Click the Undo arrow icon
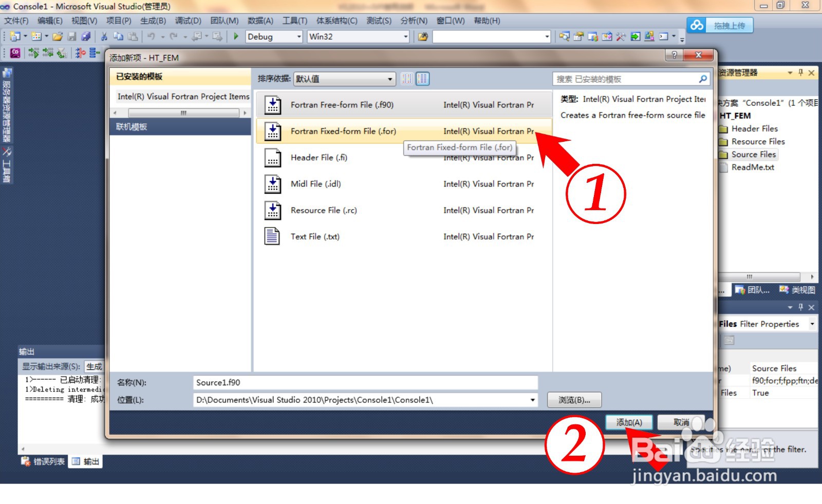Viewport: 822px width, 504px height. [151, 36]
